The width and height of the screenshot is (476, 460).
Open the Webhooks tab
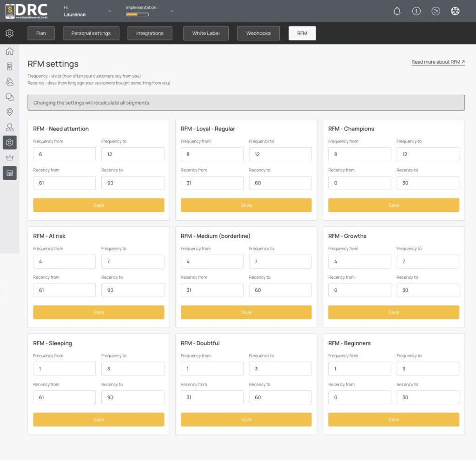point(258,33)
